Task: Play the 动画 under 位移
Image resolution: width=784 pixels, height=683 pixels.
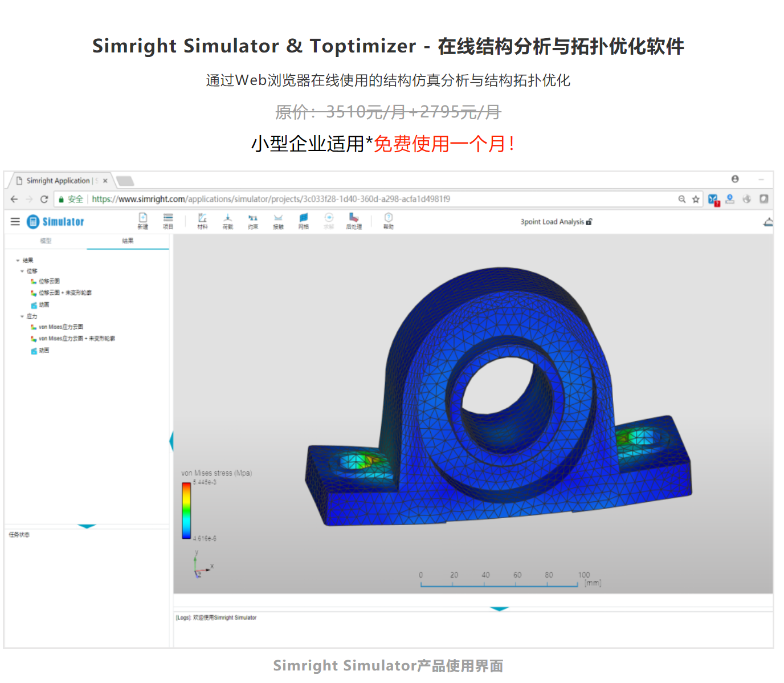Action: 40,304
